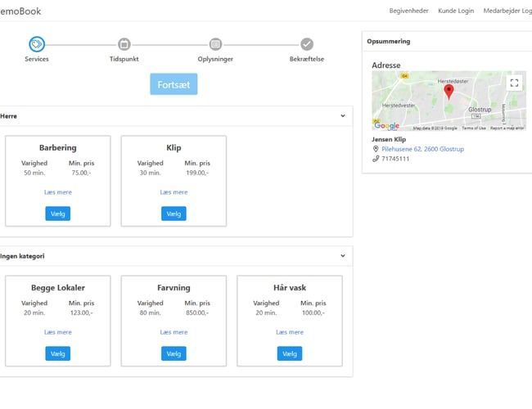Click the Glostrup label on the map

[480, 110]
